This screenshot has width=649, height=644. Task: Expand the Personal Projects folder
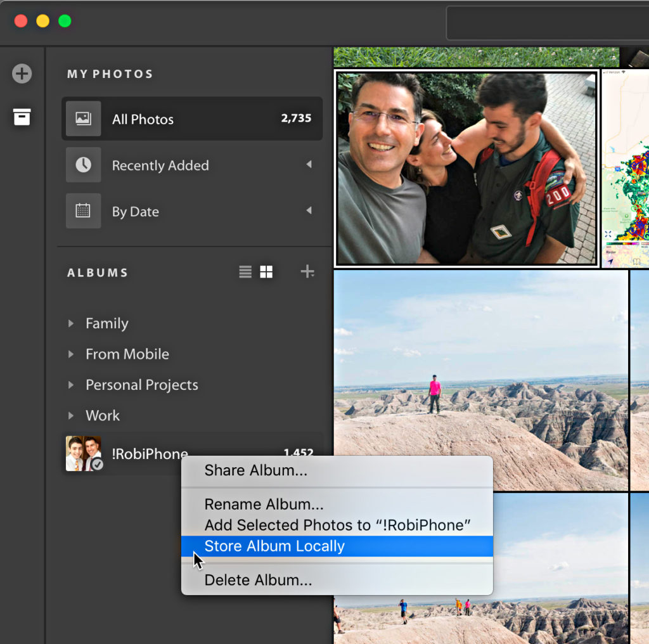pyautogui.click(x=71, y=385)
